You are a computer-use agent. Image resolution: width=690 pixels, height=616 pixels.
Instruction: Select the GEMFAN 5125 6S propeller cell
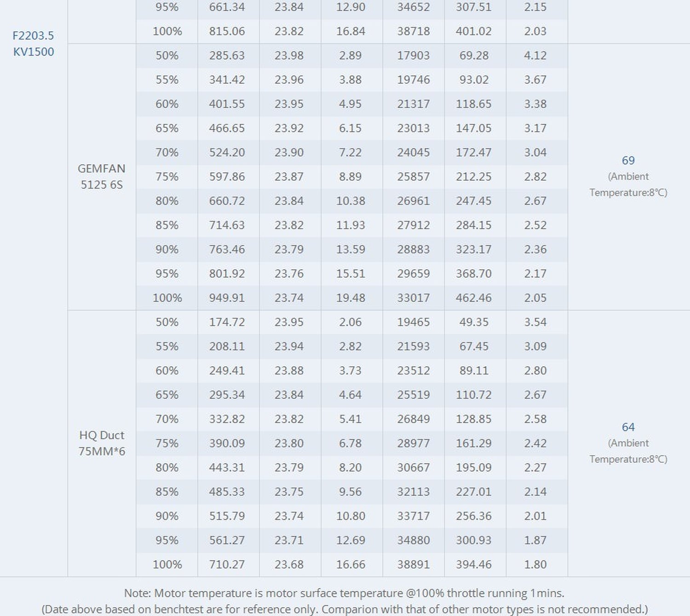[102, 177]
